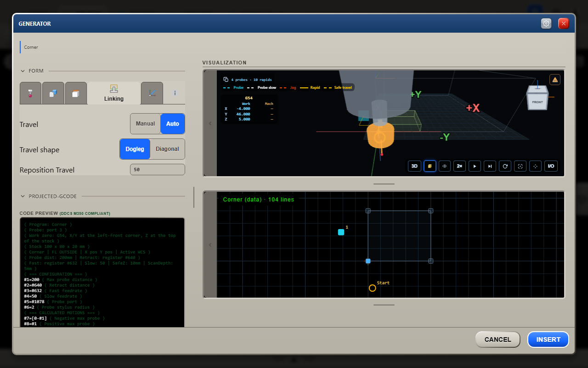
Task: Click the FRONT view cube
Action: point(537,102)
